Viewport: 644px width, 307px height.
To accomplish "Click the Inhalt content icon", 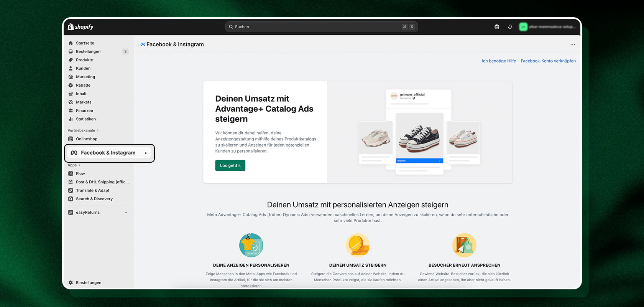I will click(71, 94).
